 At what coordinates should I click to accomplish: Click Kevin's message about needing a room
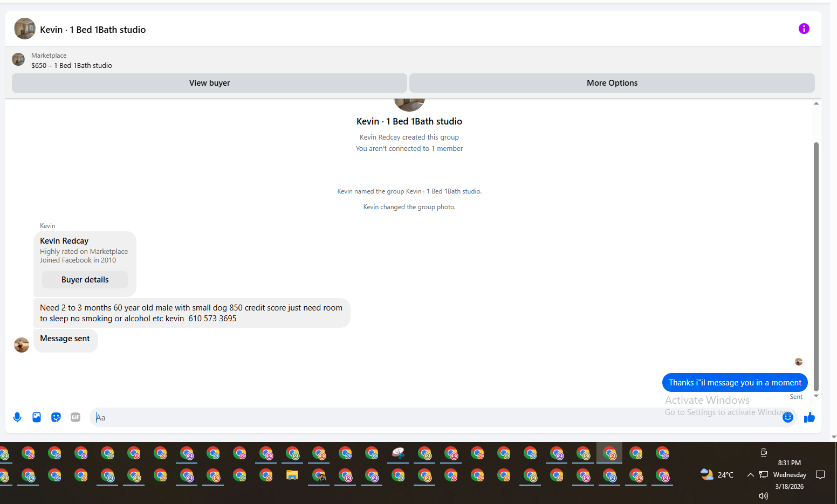pos(191,313)
